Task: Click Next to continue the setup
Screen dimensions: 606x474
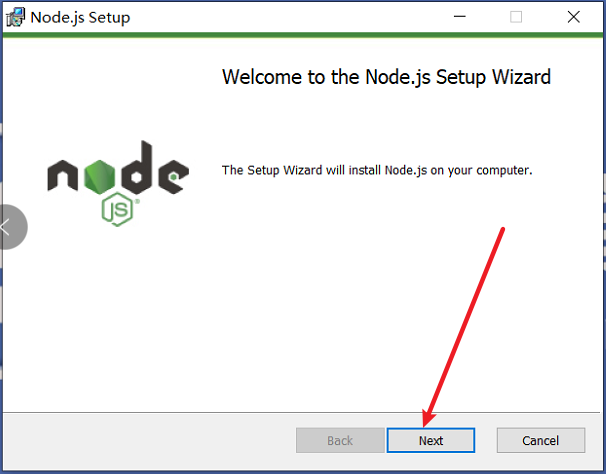Action: tap(431, 440)
